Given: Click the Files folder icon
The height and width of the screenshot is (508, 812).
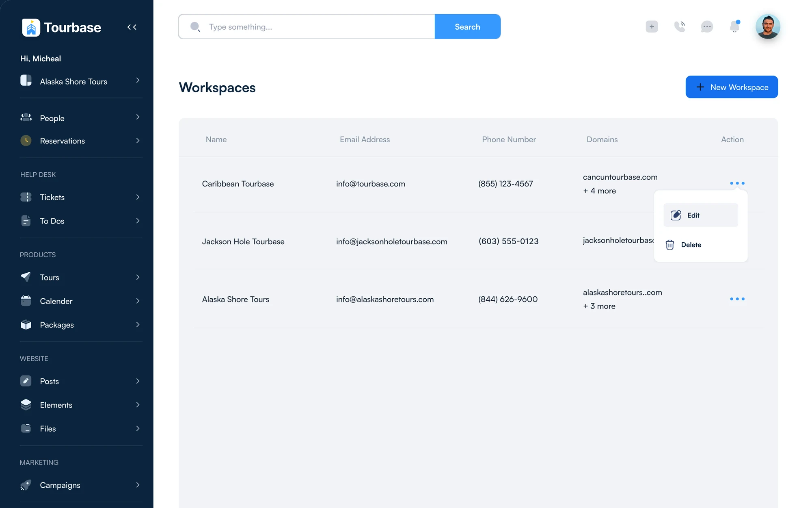Looking at the screenshot, I should point(26,428).
